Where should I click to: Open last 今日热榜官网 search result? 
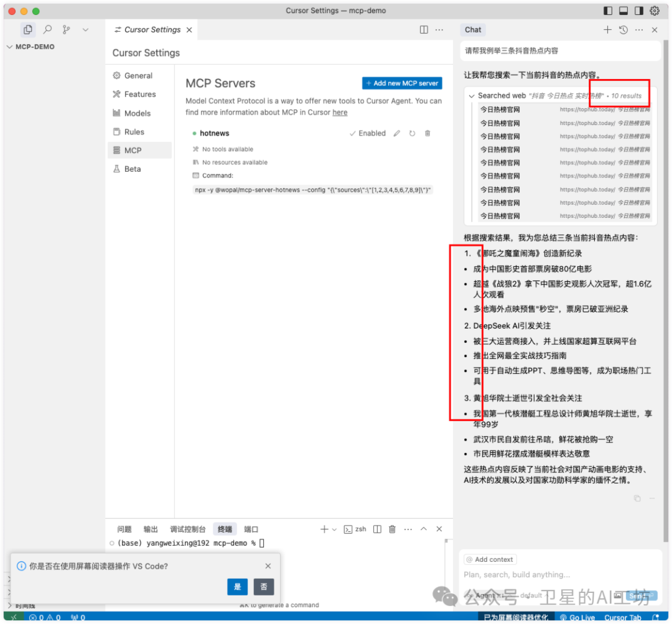pyautogui.click(x=565, y=216)
